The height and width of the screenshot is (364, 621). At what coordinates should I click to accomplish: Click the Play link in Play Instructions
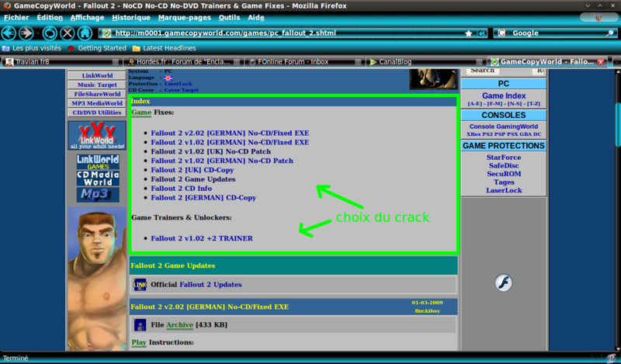(x=139, y=342)
